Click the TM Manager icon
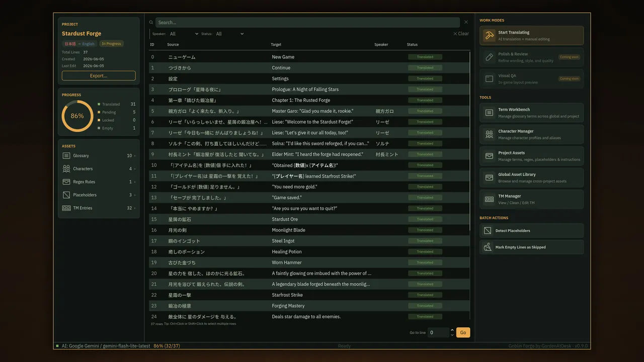The height and width of the screenshot is (362, 644). coord(489,199)
